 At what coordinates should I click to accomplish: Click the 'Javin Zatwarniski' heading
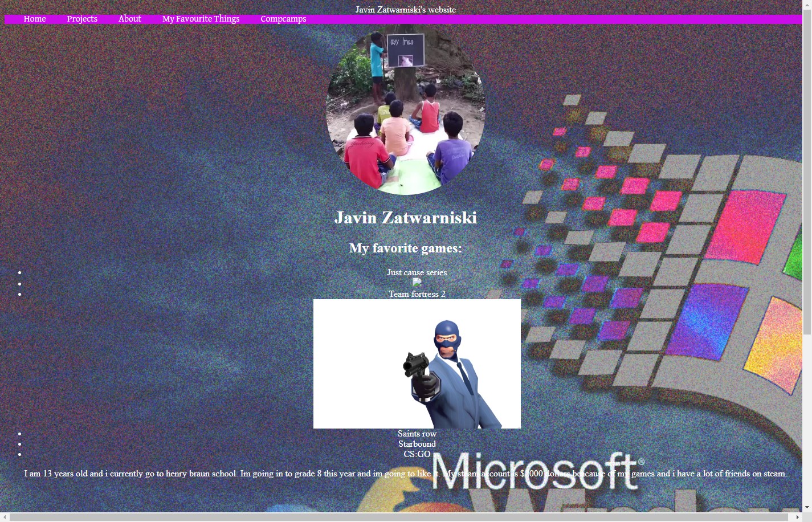click(x=406, y=218)
